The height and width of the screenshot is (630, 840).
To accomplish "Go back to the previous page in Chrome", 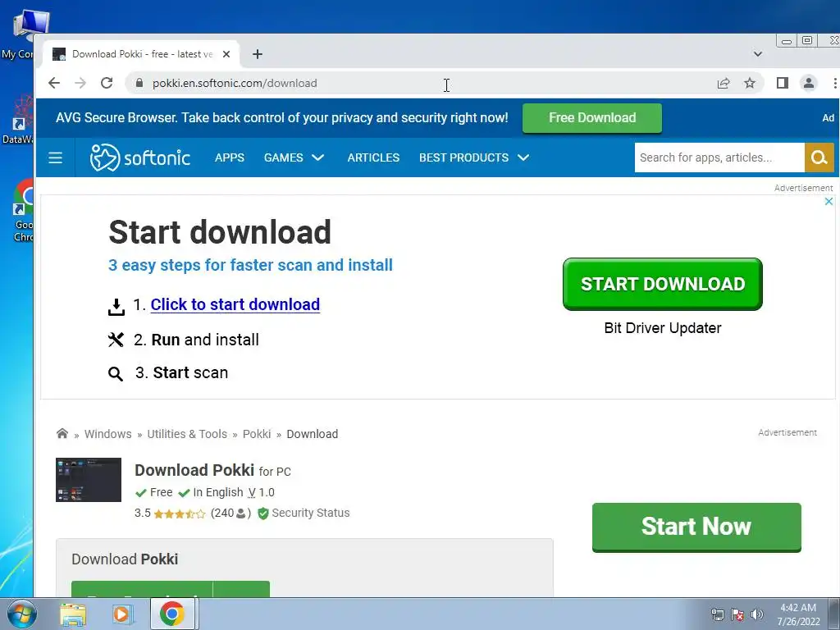I will pos(54,83).
